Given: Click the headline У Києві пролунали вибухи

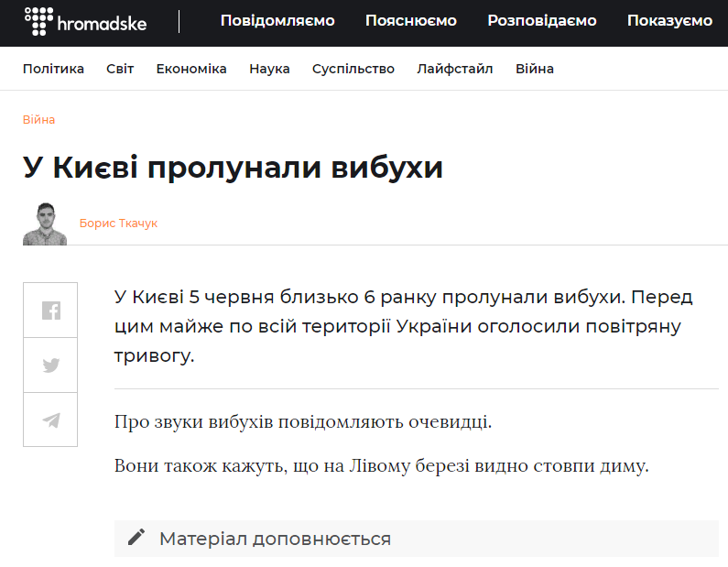Looking at the screenshot, I should (x=233, y=168).
